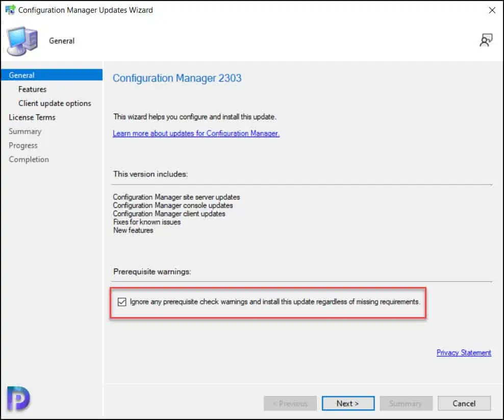The height and width of the screenshot is (420, 504).
Task: Select Progress step in the sidebar
Action: pyautogui.click(x=23, y=145)
